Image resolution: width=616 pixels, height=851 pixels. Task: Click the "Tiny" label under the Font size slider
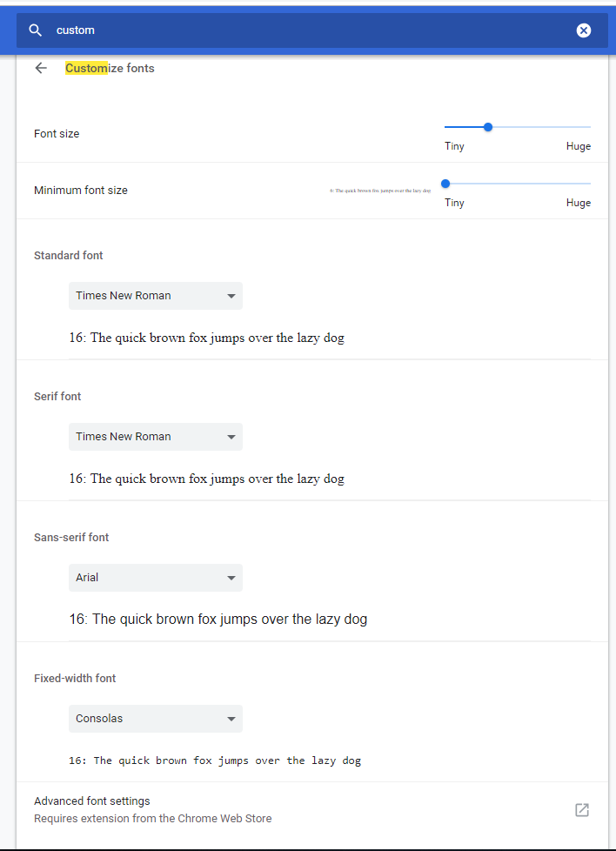click(454, 146)
